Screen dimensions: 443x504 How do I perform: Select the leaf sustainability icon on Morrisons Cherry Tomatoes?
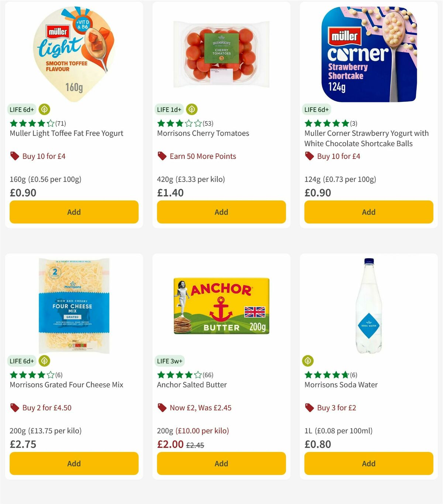pyautogui.click(x=192, y=109)
